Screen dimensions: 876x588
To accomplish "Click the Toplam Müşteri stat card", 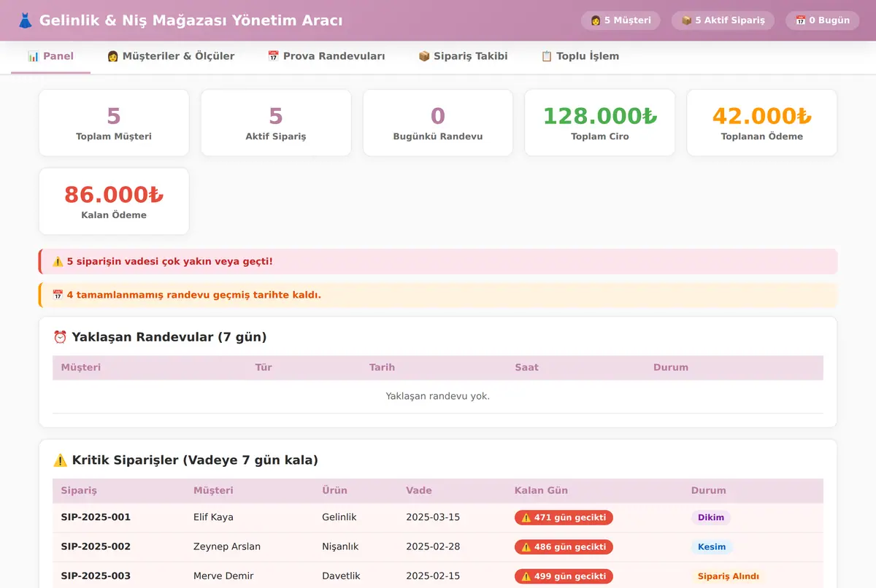I will click(x=114, y=123).
